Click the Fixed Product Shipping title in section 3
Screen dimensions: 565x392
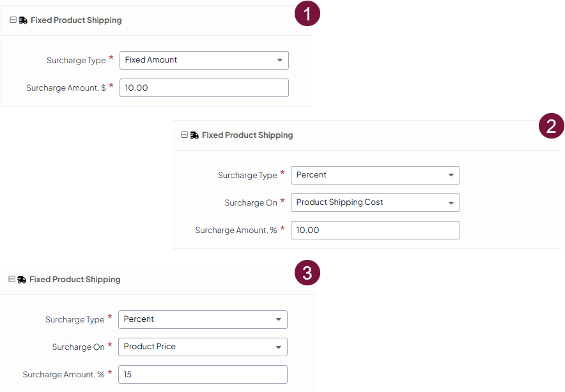(75, 280)
